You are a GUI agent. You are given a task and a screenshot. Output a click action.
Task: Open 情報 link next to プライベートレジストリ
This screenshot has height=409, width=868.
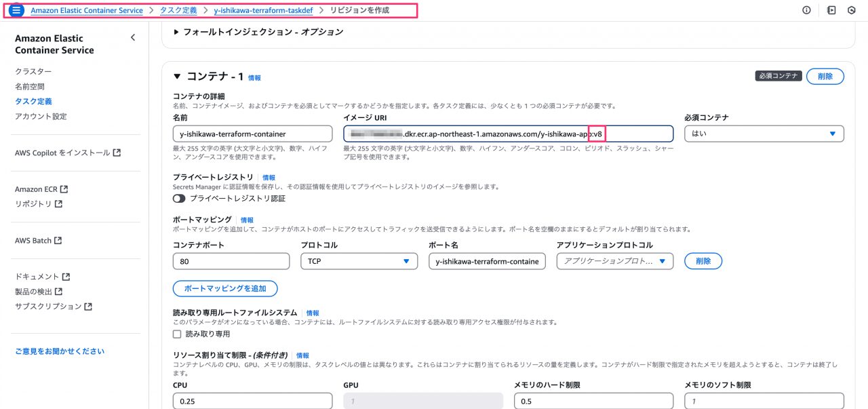tap(269, 178)
